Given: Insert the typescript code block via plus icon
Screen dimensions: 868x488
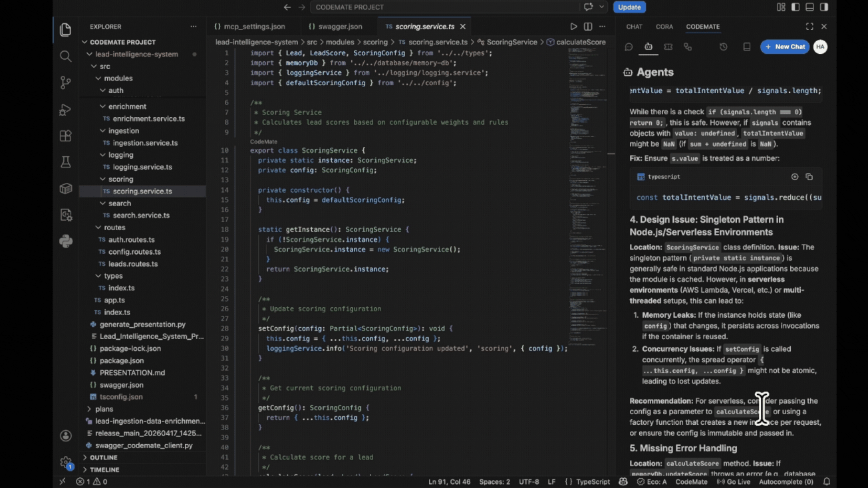Looking at the screenshot, I should (795, 177).
